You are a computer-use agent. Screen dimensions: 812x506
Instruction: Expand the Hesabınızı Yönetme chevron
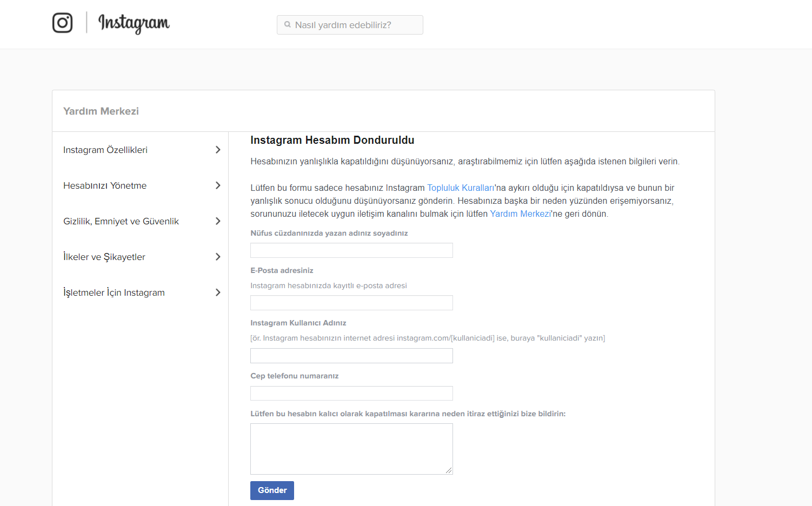click(218, 185)
